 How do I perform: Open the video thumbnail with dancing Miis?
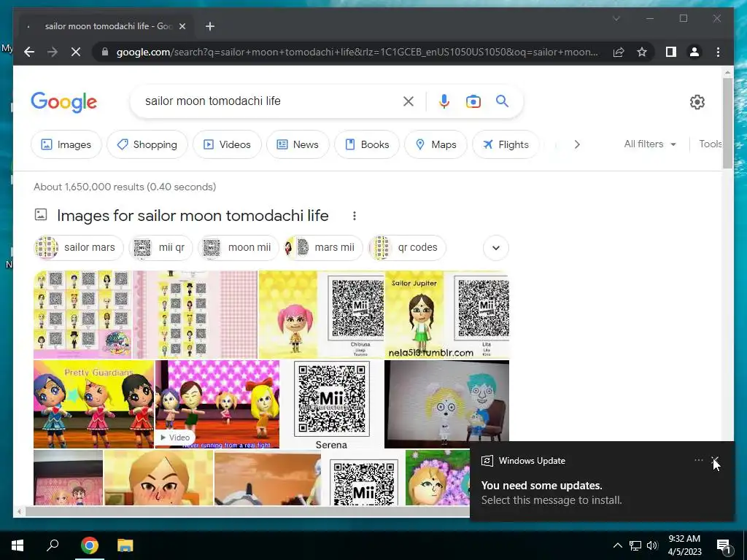tap(217, 404)
